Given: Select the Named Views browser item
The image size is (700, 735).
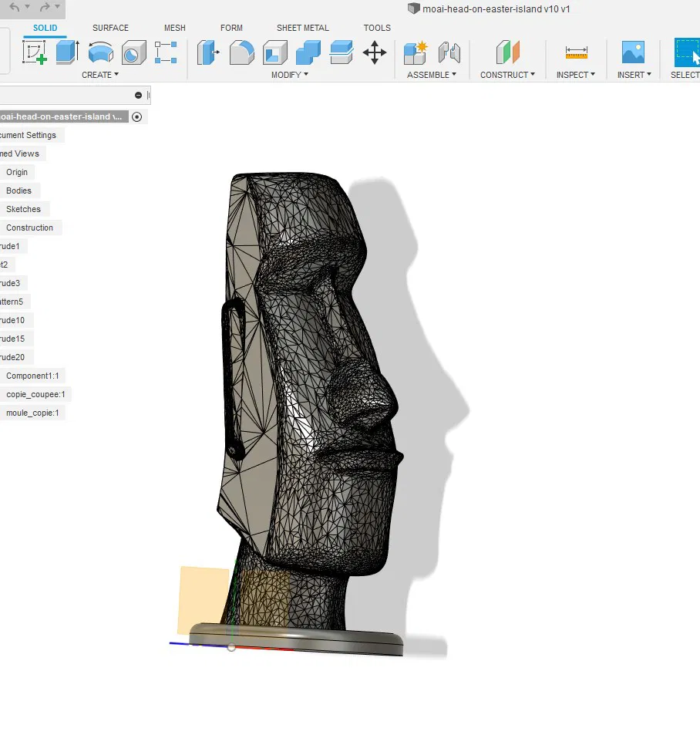Looking at the screenshot, I should click(x=20, y=153).
